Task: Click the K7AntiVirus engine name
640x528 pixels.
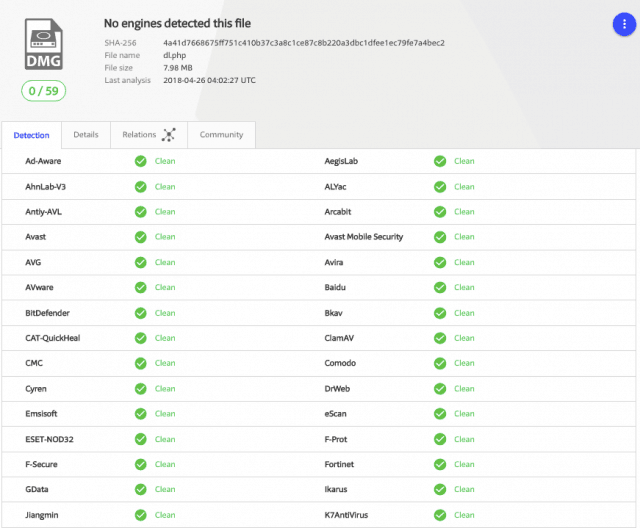Action: [346, 515]
